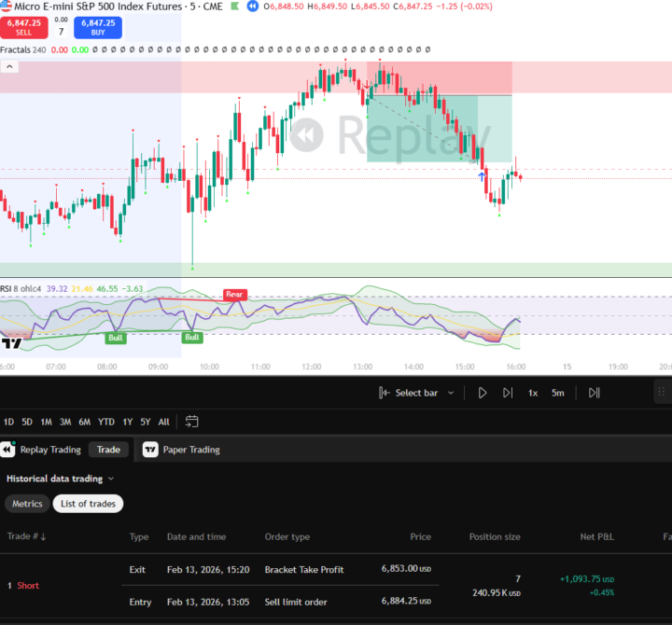Sort by the Trade # column header
Image resolution: width=672 pixels, height=625 pixels.
tap(26, 536)
